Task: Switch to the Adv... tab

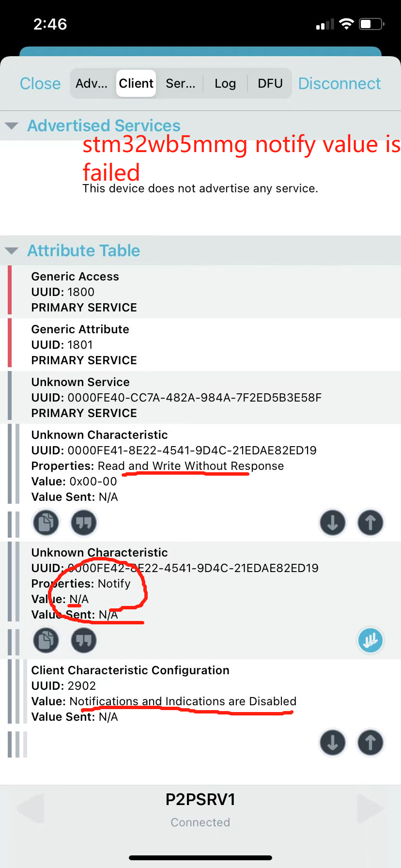Action: [92, 83]
